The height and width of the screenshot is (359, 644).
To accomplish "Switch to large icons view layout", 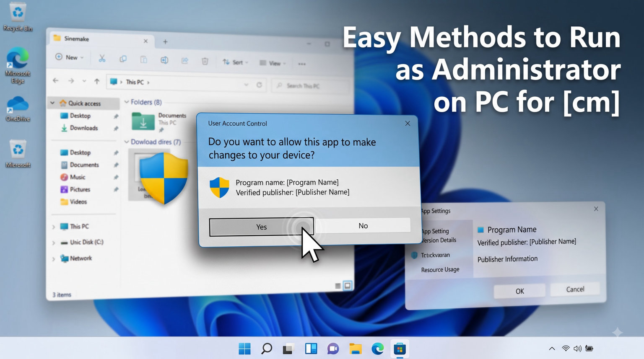I will (x=348, y=286).
